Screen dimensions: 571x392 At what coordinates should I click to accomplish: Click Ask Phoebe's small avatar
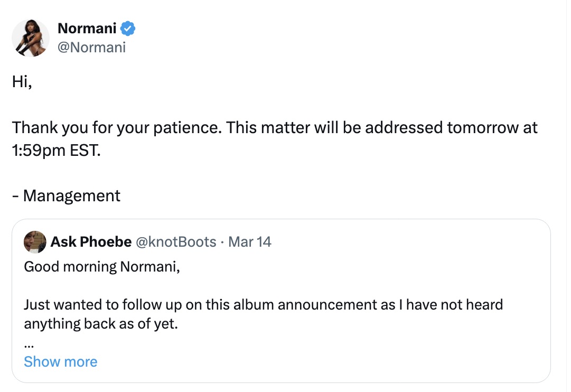coord(34,242)
